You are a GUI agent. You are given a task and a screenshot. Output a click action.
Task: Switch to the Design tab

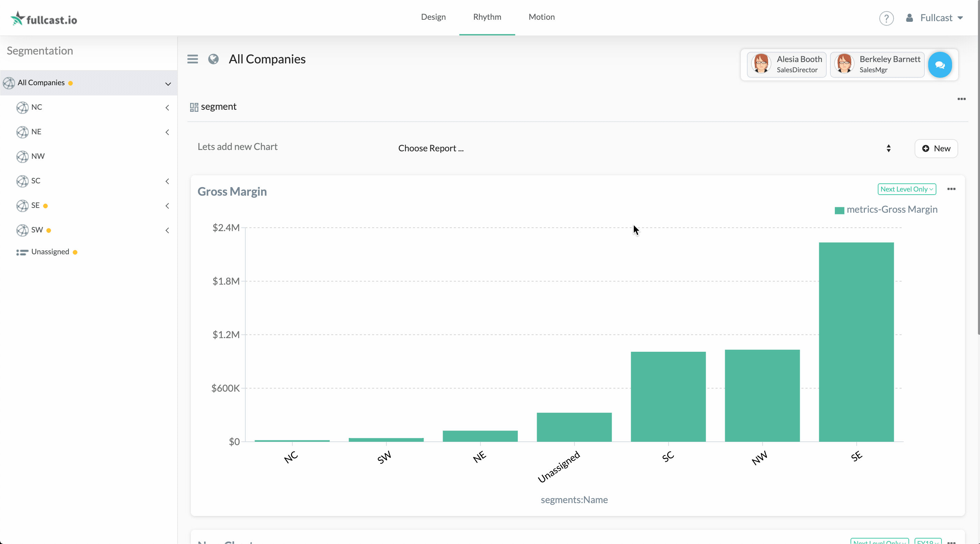(x=433, y=17)
